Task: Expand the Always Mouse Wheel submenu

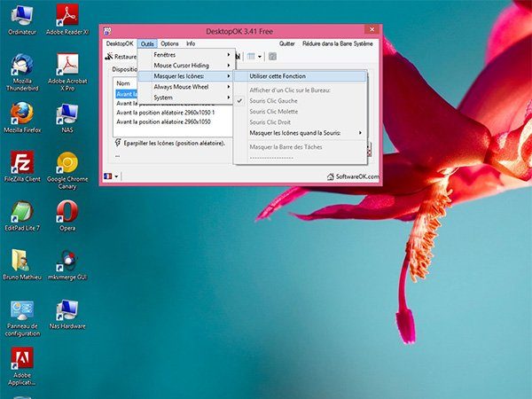Action: pyautogui.click(x=185, y=87)
